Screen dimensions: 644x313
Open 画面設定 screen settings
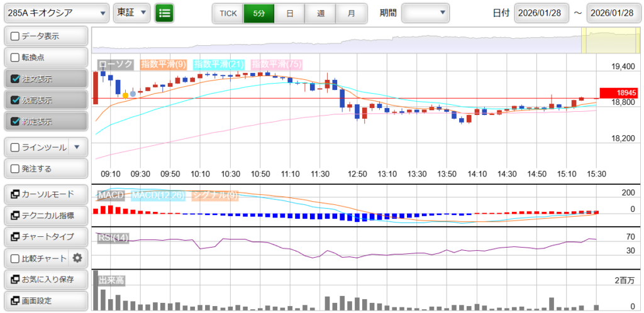(x=45, y=300)
